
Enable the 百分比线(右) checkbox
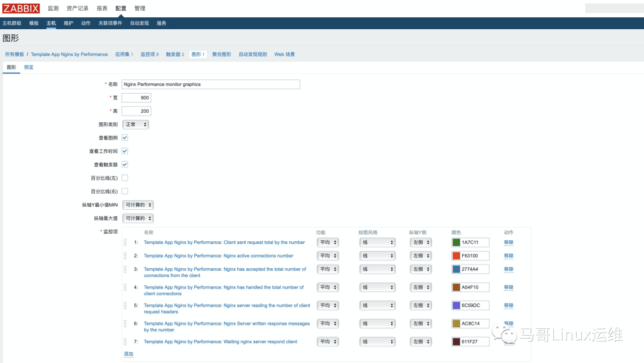click(125, 191)
